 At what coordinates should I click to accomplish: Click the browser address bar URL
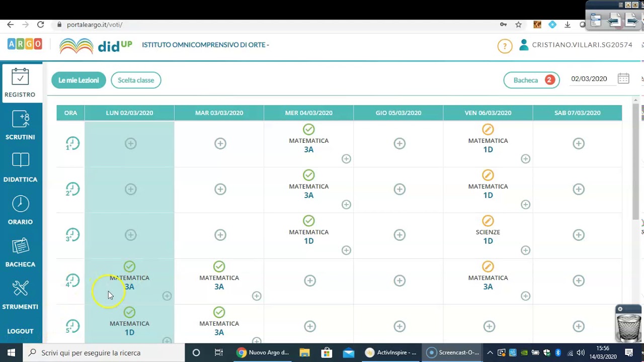click(x=95, y=25)
